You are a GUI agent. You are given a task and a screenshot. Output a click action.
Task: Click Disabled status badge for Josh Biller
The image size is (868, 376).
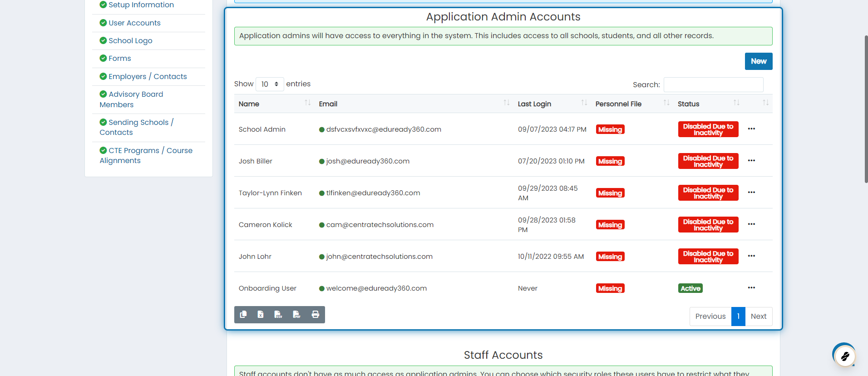[708, 161]
